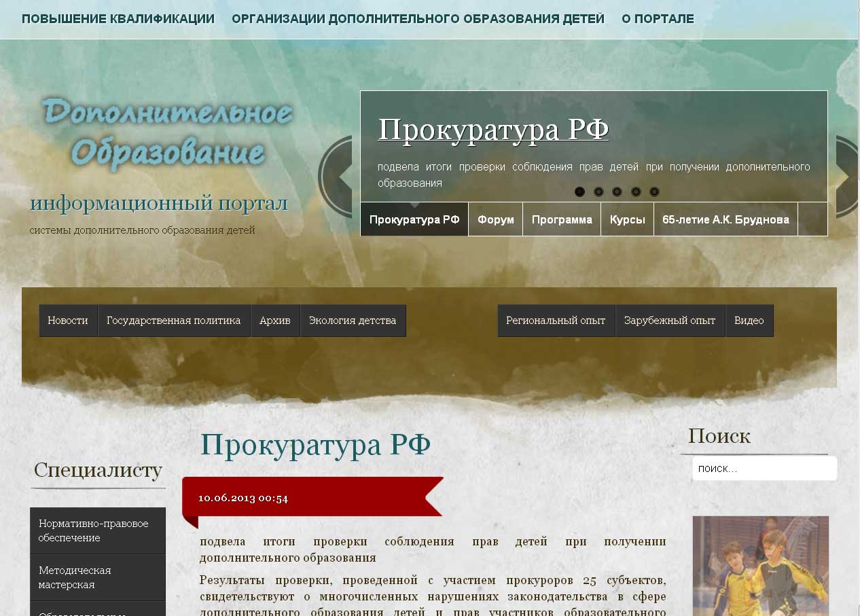Click the article date 10.06.2013 00:54

pyautogui.click(x=243, y=498)
